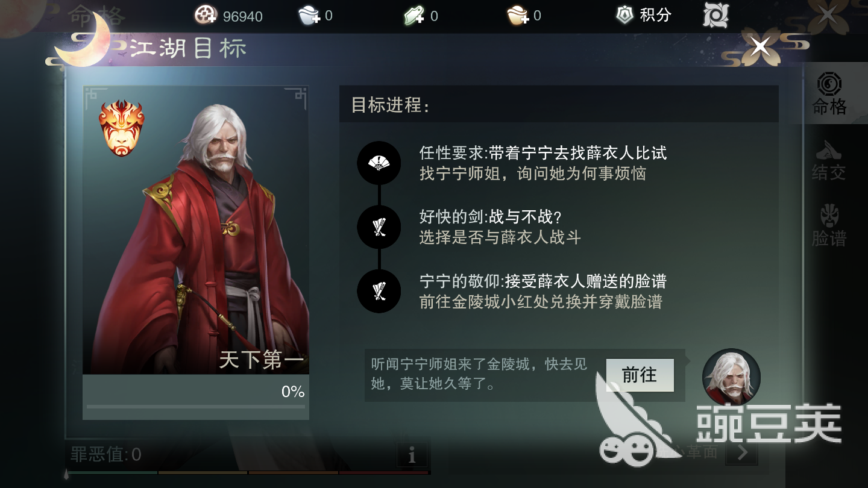
Task: Tap the gold ingot add icon
Action: pyautogui.click(x=518, y=16)
